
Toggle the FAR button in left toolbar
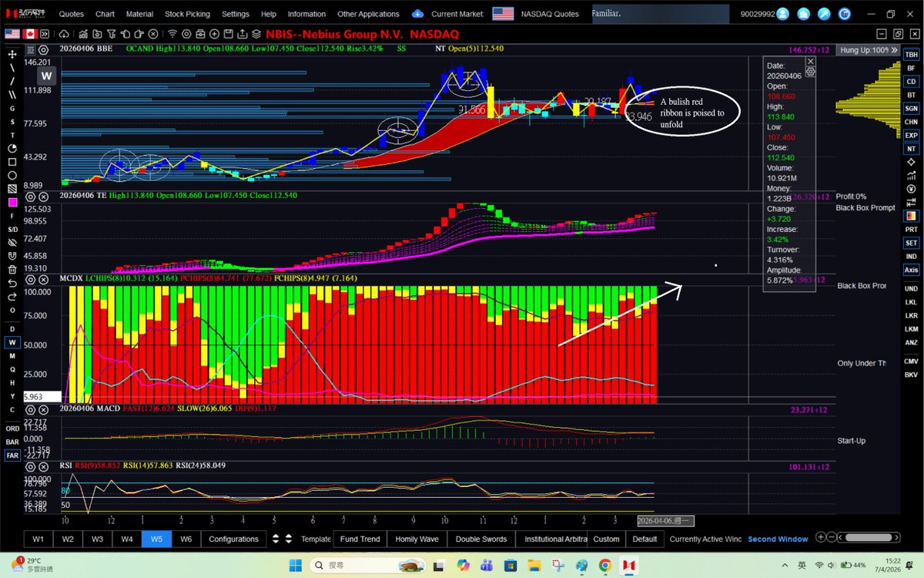pyautogui.click(x=12, y=455)
